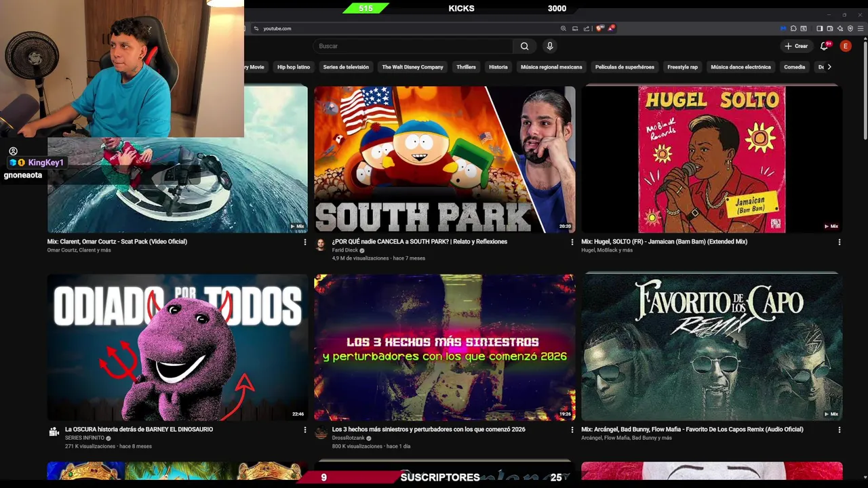The height and width of the screenshot is (488, 868).
Task: Activate voice search microphone icon
Action: click(550, 46)
